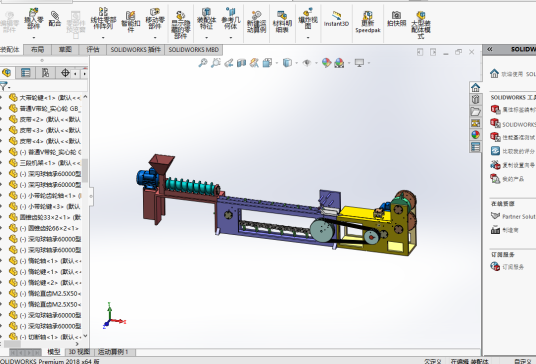The height and width of the screenshot is (364, 536).
Task: Select the 移动零部件 (Move Component) tool
Action: click(155, 18)
